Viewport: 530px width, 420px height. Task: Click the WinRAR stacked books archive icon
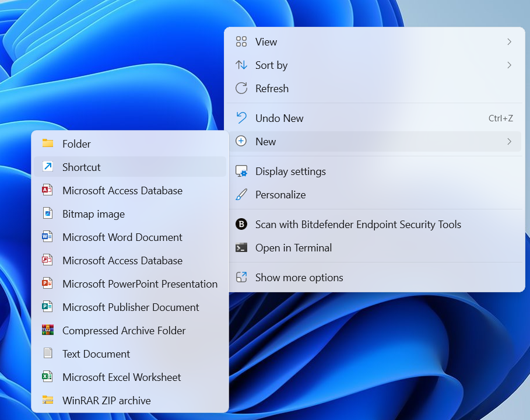(x=48, y=330)
